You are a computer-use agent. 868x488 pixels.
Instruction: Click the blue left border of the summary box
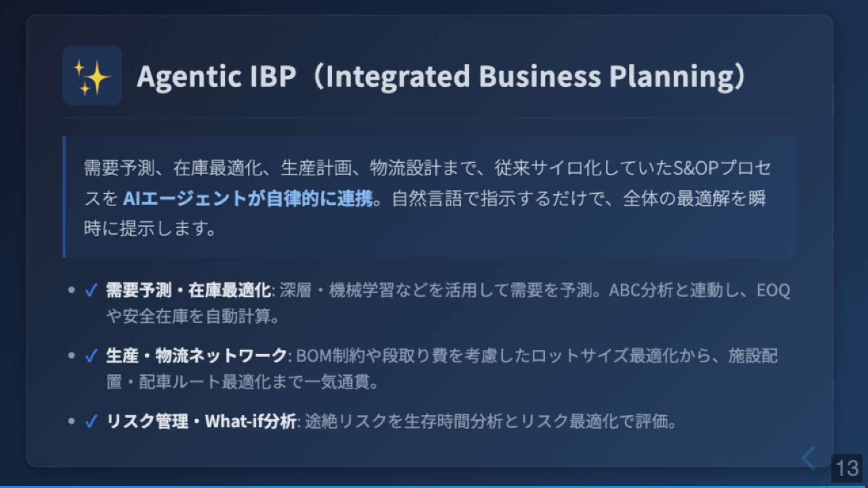coord(64,197)
